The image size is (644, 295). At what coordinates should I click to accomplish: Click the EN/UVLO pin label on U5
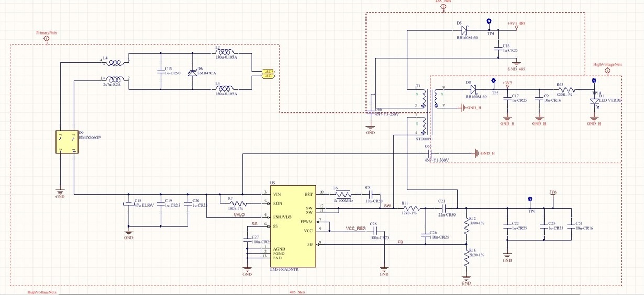[x=282, y=217]
